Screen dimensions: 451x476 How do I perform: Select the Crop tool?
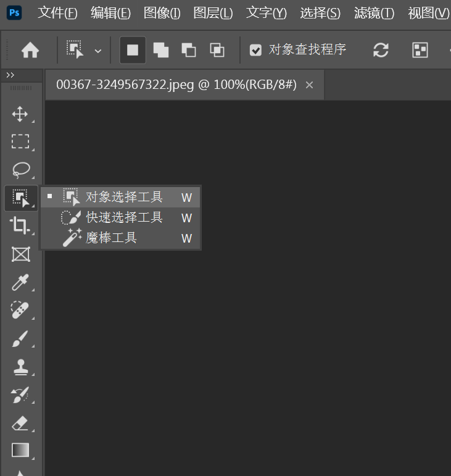(20, 225)
